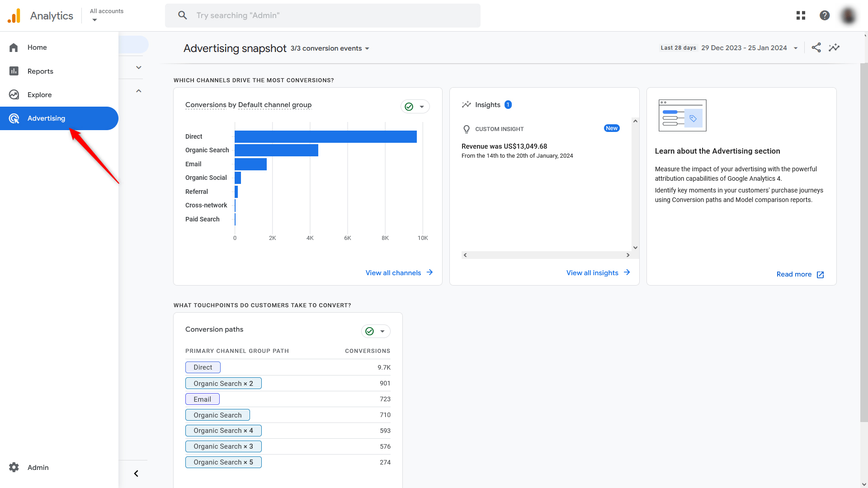Viewport: 868px width, 488px height.
Task: Open the Analytics help icon
Action: (825, 15)
